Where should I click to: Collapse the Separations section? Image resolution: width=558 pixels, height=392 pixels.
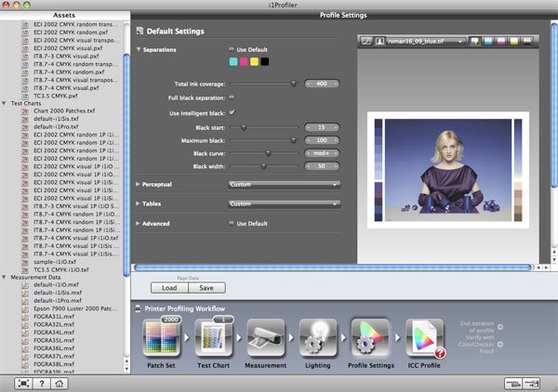click(x=139, y=48)
